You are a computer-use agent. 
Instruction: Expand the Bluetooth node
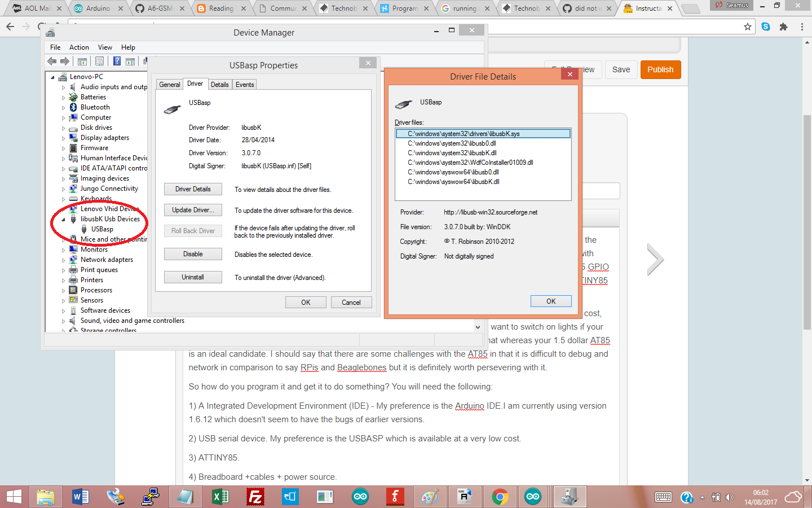pos(63,108)
